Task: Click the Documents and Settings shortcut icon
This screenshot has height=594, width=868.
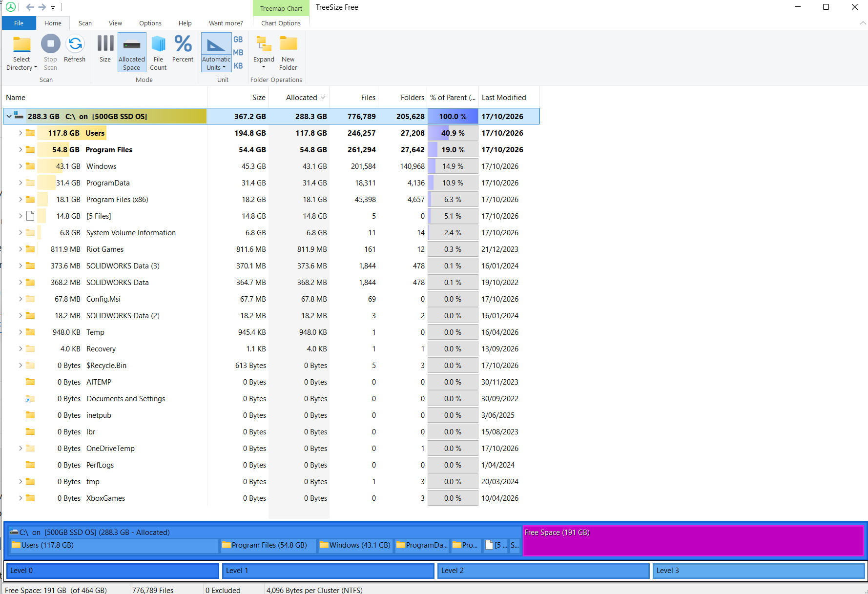Action: pos(30,399)
